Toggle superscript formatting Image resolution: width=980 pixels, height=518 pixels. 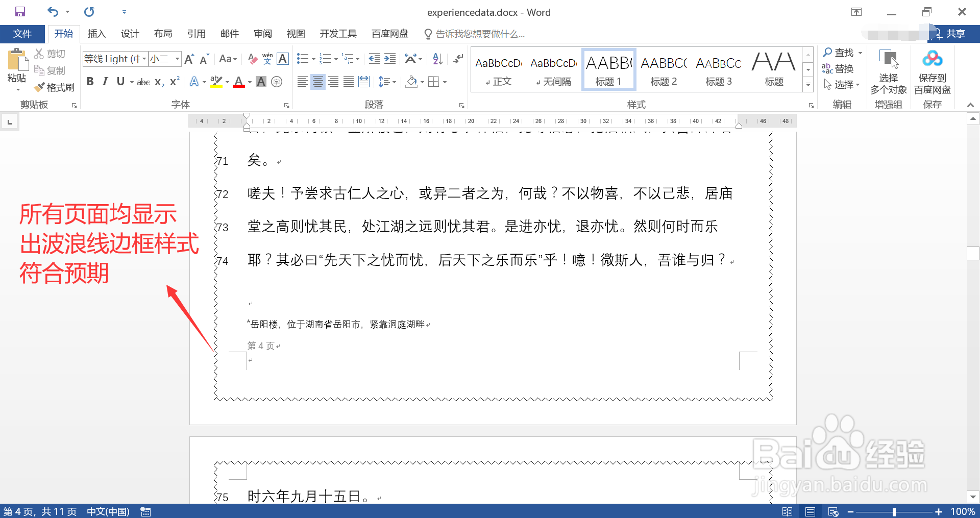pos(175,82)
